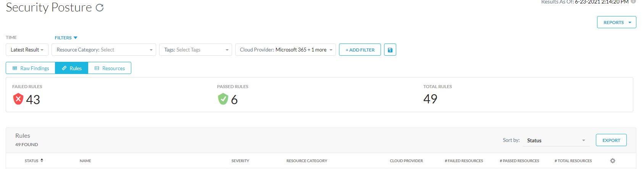
Task: Switch to the Resources tab
Action: coord(110,68)
